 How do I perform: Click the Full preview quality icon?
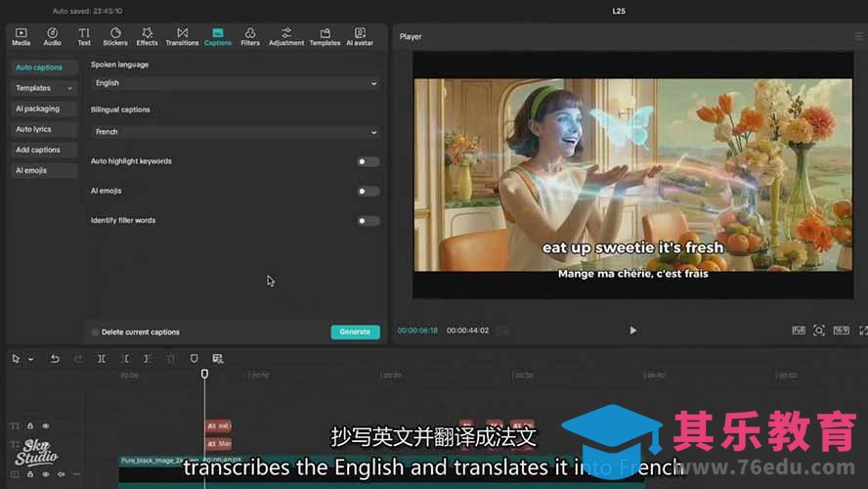[799, 331]
